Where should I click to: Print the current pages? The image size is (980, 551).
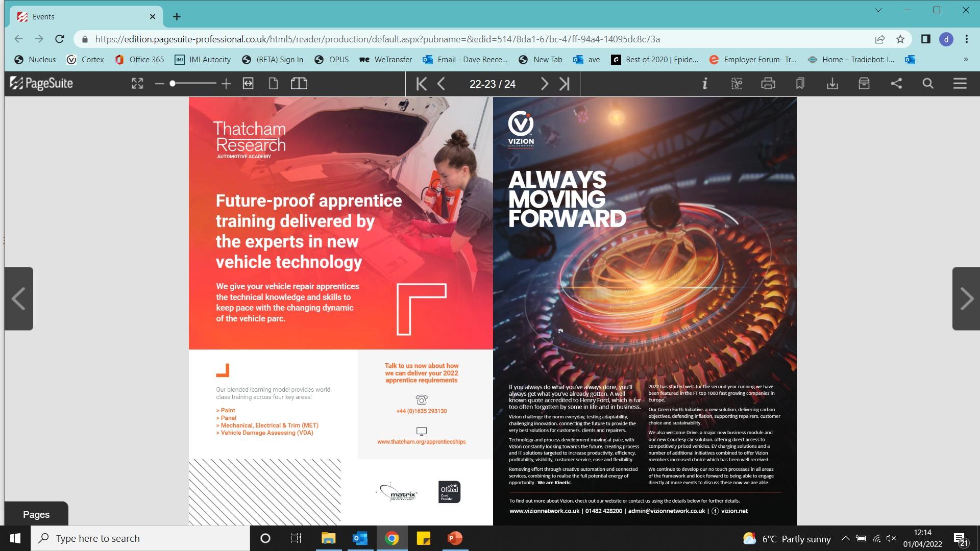pyautogui.click(x=768, y=84)
